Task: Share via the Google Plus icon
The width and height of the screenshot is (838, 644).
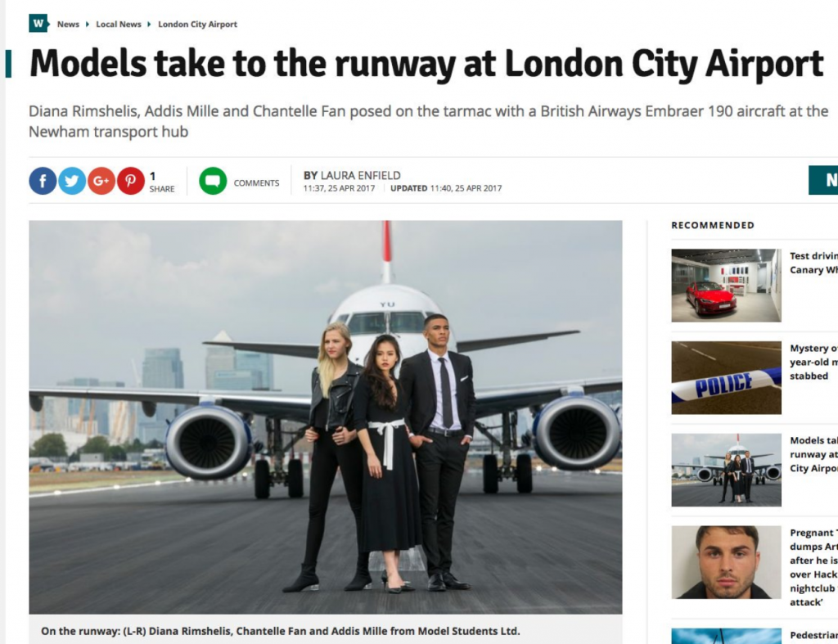Action: click(101, 181)
